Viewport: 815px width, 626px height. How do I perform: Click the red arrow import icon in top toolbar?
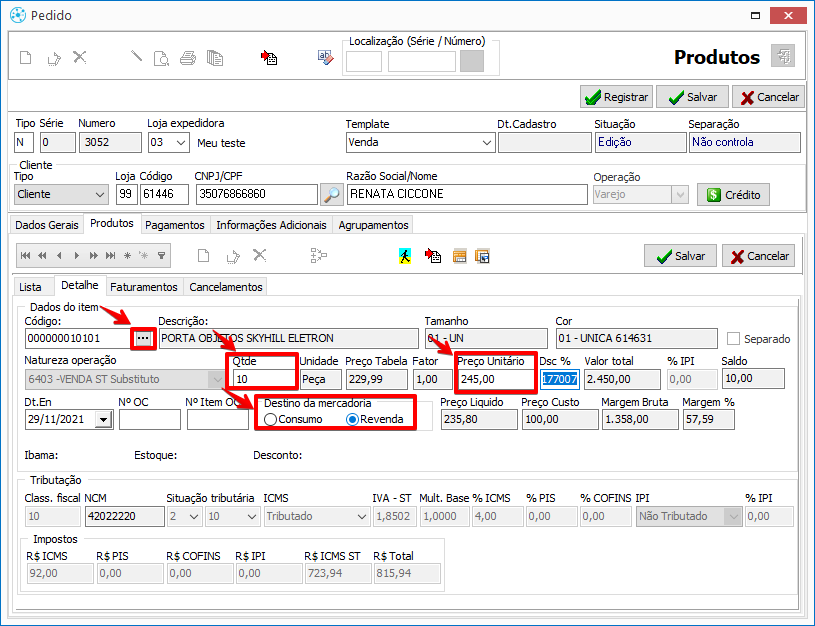(x=269, y=57)
